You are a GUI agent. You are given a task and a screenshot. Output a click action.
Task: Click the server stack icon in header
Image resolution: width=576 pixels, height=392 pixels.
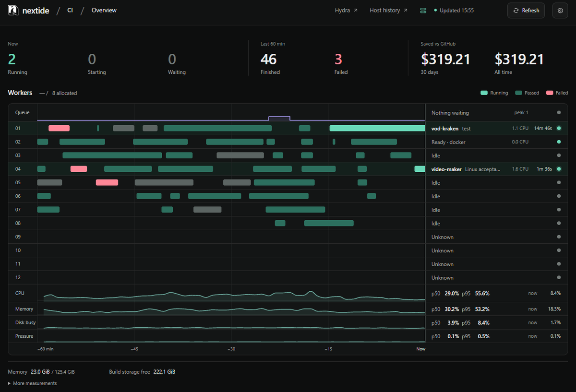(423, 10)
